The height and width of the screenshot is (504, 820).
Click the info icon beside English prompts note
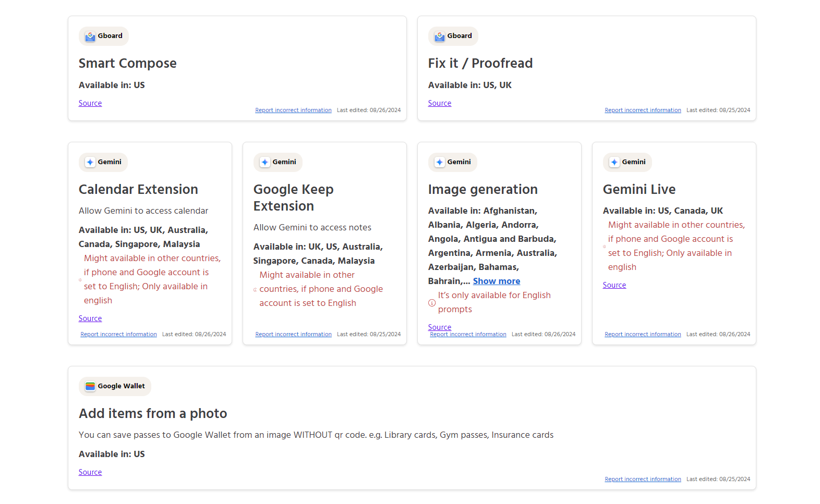[432, 303]
